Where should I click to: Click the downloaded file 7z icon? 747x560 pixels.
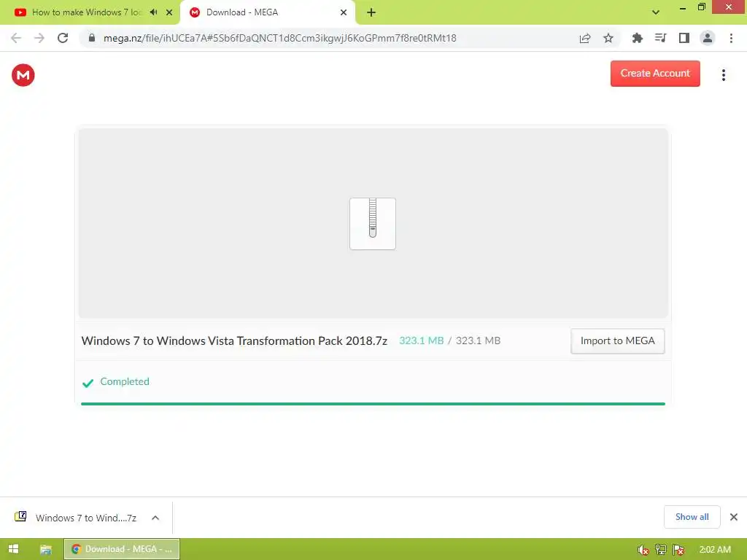20,517
